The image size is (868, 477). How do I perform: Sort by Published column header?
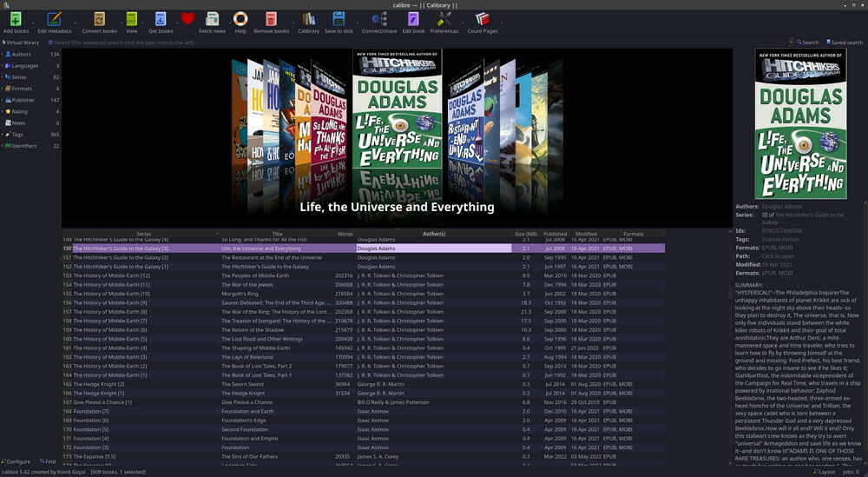click(x=555, y=234)
